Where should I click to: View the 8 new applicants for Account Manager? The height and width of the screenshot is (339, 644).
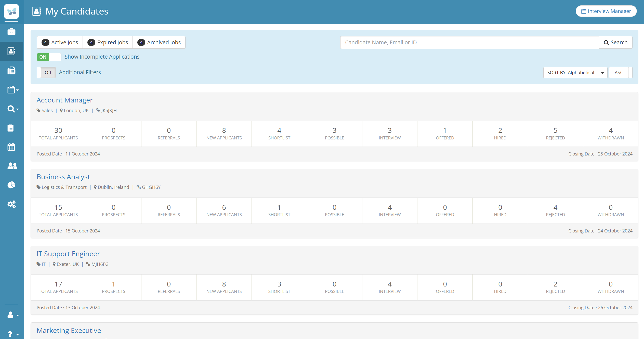coord(224,134)
